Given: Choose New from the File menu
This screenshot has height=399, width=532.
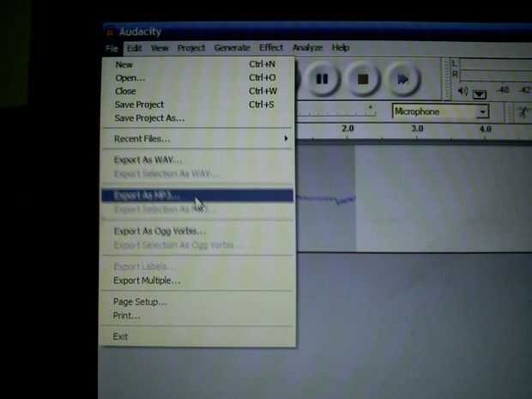Looking at the screenshot, I should coord(197,64).
